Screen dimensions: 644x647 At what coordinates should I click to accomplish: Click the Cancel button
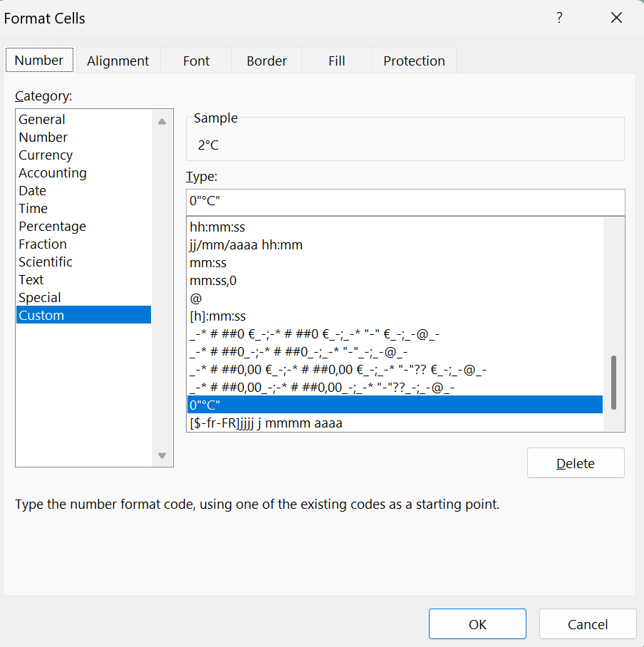coord(588,624)
